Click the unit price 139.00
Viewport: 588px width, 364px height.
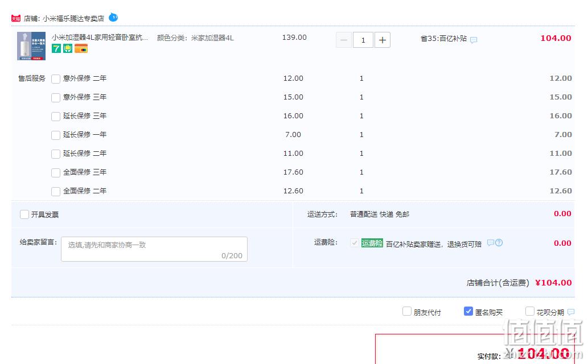[x=294, y=38]
